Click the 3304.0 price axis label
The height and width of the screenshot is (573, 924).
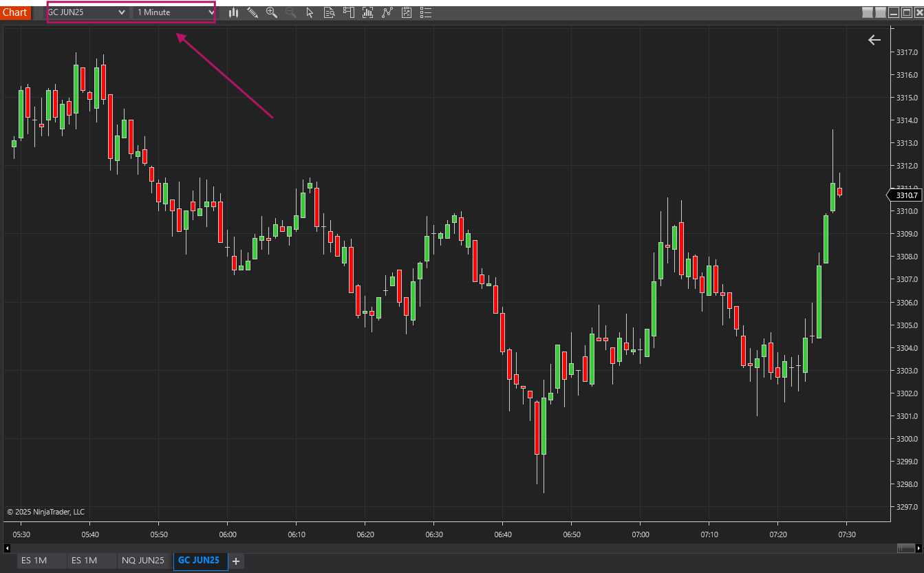[x=907, y=348]
